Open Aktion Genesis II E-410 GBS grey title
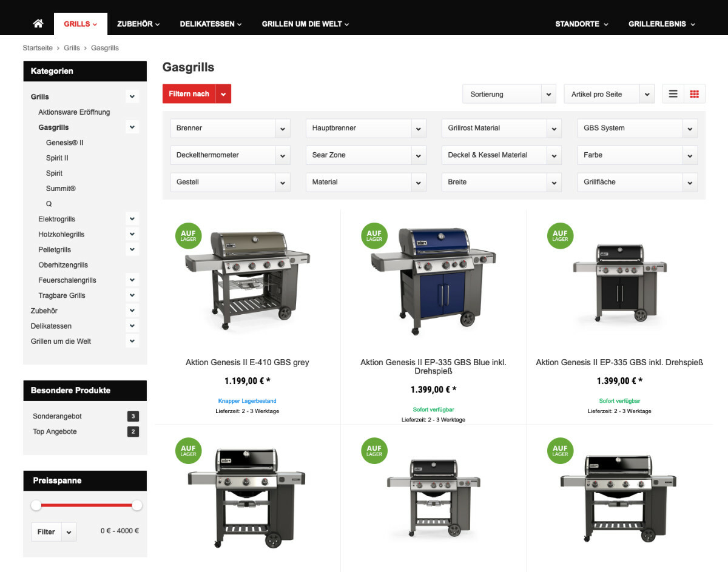 248,363
